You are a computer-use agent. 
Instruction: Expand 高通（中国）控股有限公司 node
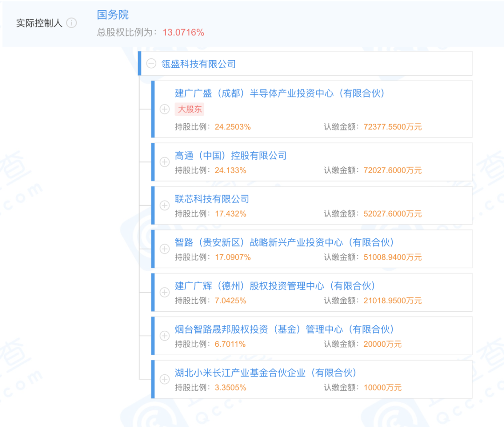tap(165, 162)
